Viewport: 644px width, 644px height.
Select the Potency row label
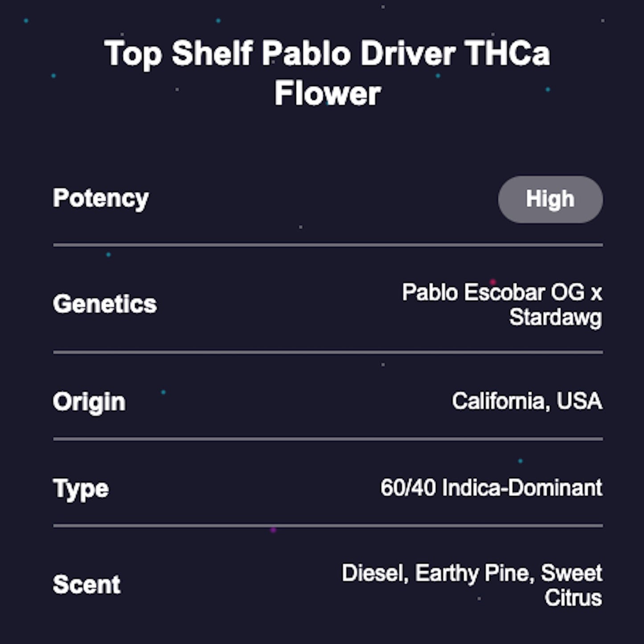point(101,198)
